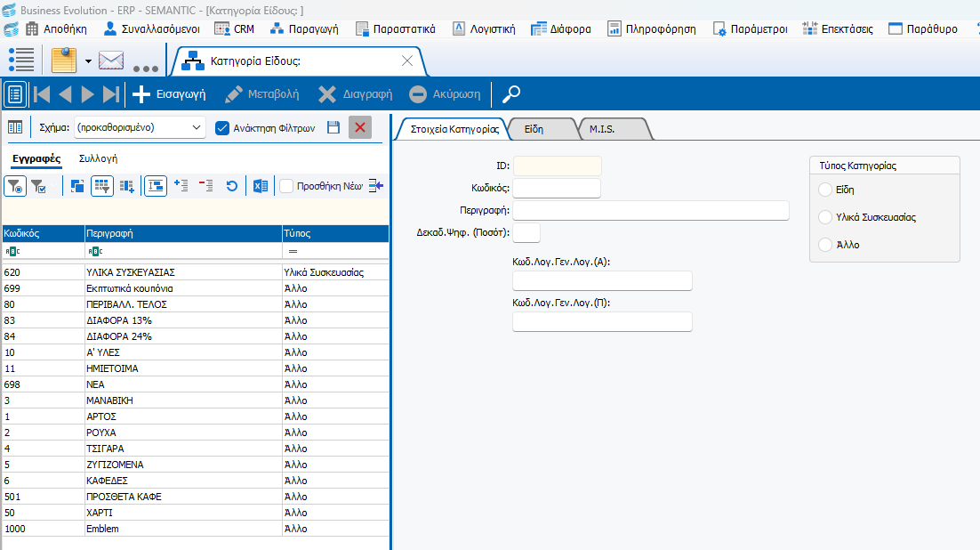Toggle the column layout icon beside Σχήμα
The height and width of the screenshot is (550, 980).
tap(15, 127)
